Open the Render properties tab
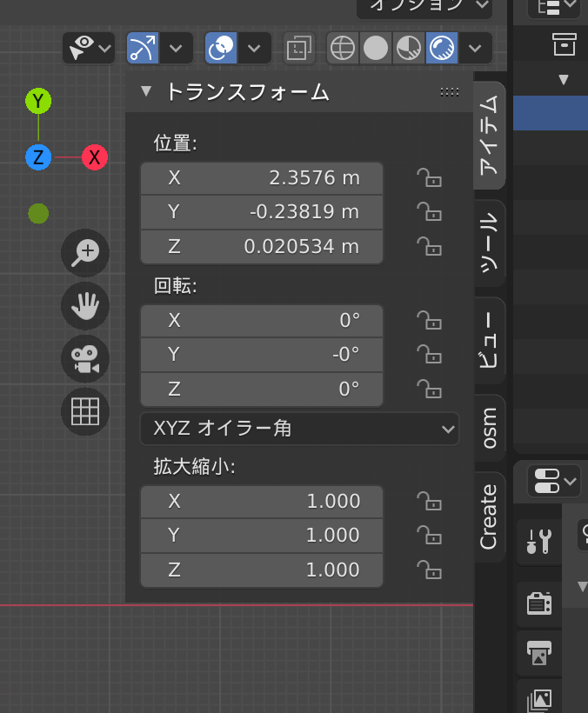 coord(539,603)
